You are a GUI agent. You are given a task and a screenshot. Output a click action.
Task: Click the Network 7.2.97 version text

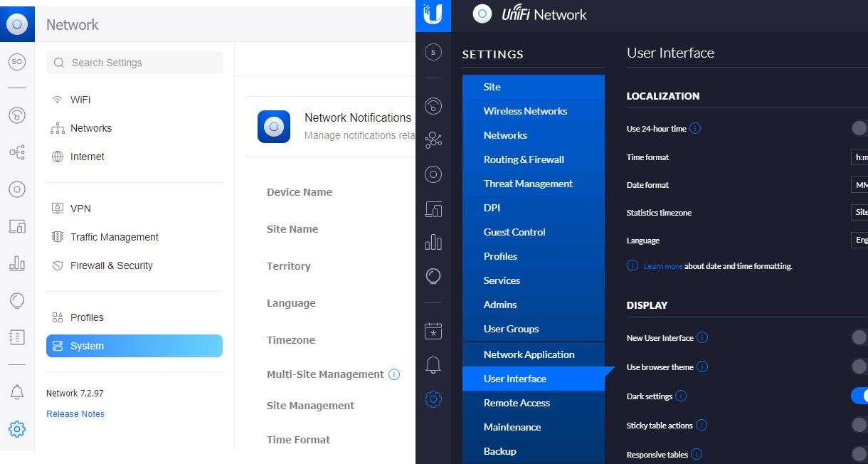(x=75, y=393)
